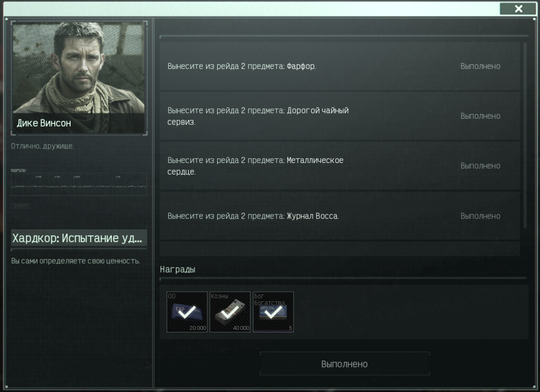Click the bottom Выполнено button
The image size is (540, 392).
click(344, 364)
